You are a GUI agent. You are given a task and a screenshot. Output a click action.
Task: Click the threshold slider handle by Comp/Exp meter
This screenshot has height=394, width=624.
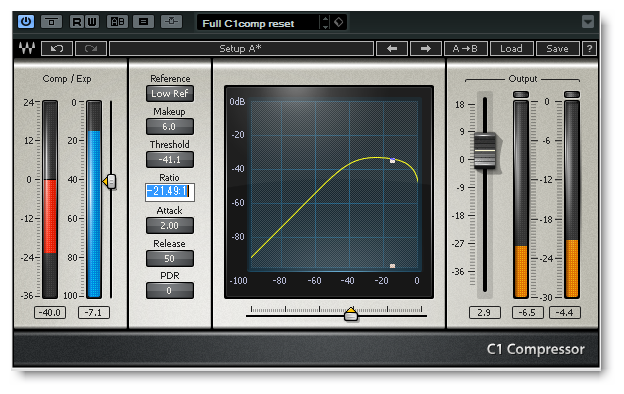[110, 181]
